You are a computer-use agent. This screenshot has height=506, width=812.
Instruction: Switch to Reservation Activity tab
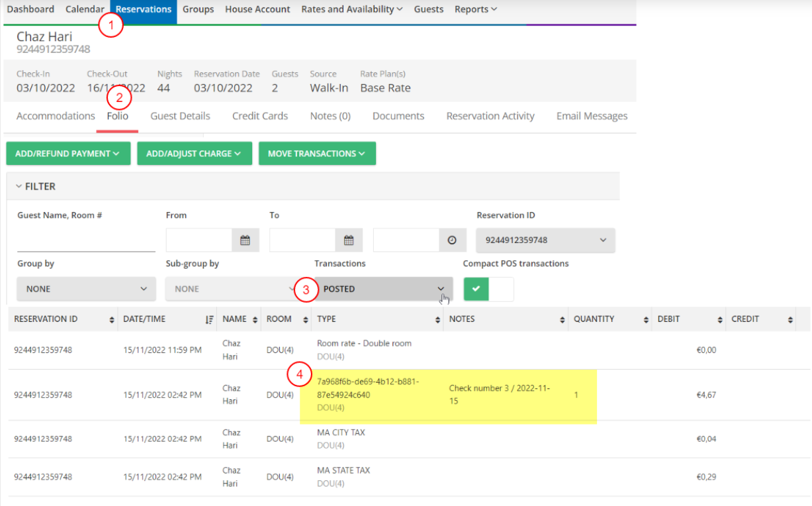click(490, 116)
